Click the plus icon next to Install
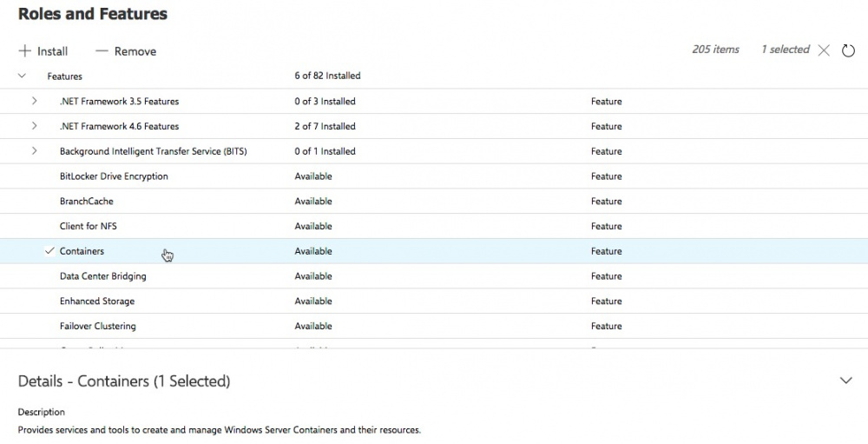 (24, 51)
